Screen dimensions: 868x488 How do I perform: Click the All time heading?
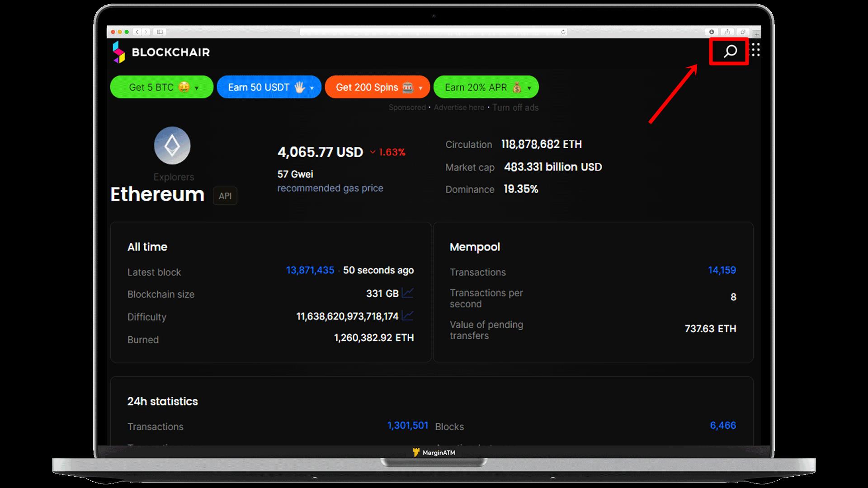[147, 247]
